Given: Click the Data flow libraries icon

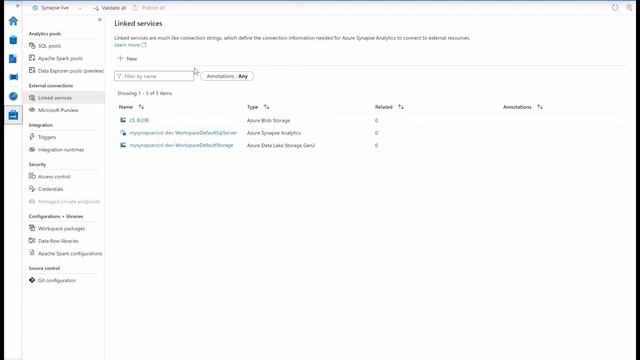Looking at the screenshot, I should click(32, 240).
